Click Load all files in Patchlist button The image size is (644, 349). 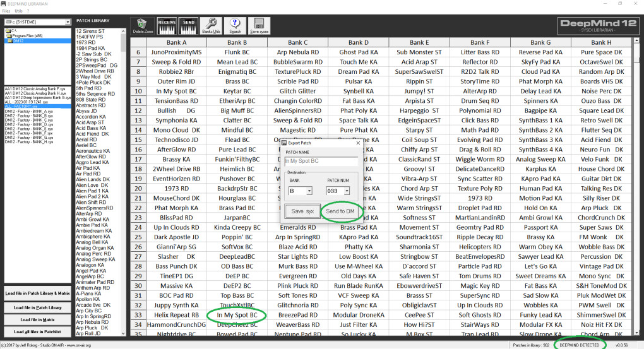pos(37,331)
